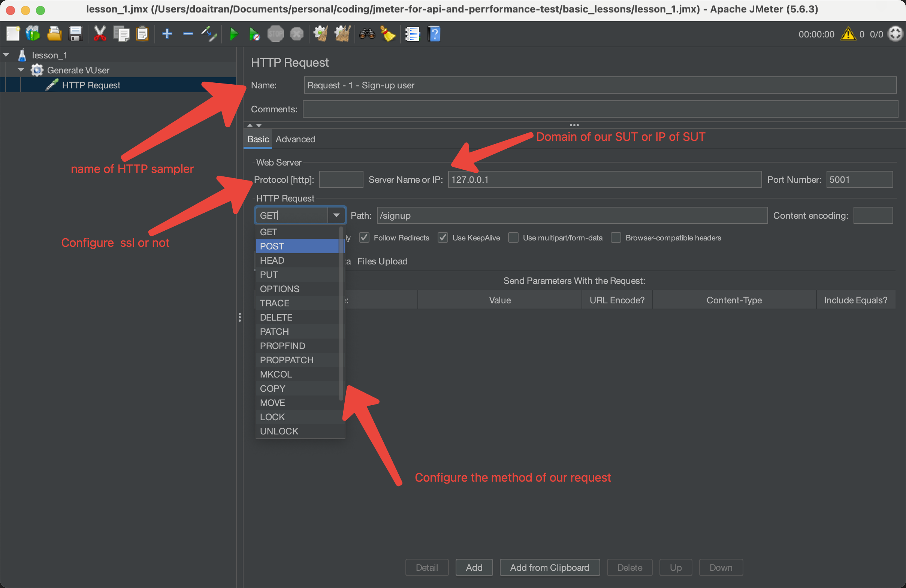906x588 pixels.
Task: Click the remote engines status icon
Action: click(896, 34)
